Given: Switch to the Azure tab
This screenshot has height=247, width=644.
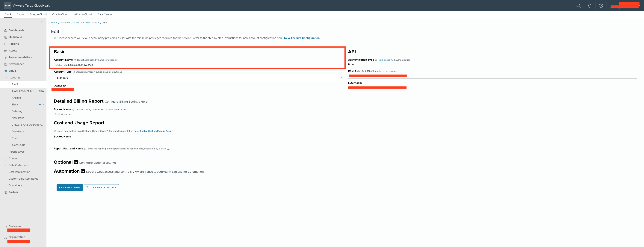Looking at the screenshot, I should click(x=20, y=14).
